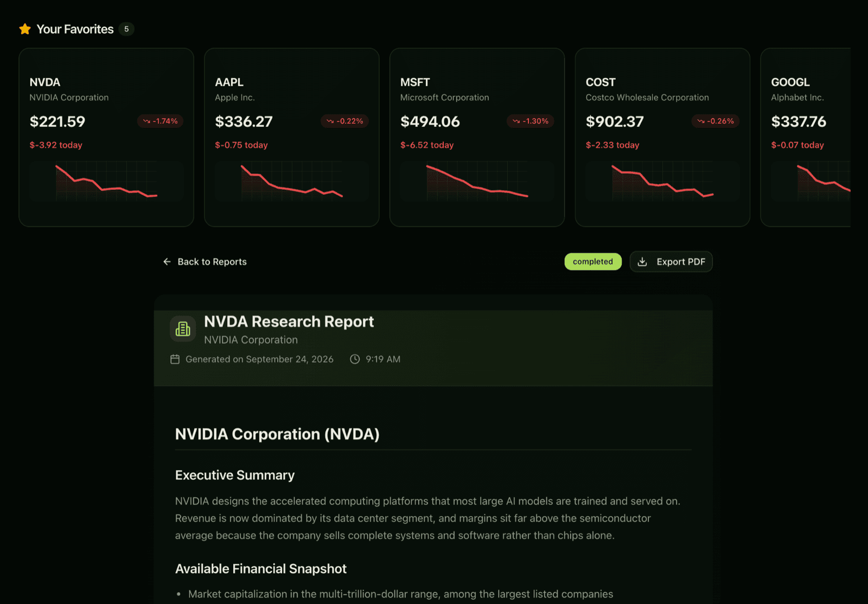Click the $-3.92 today change text

(56, 145)
